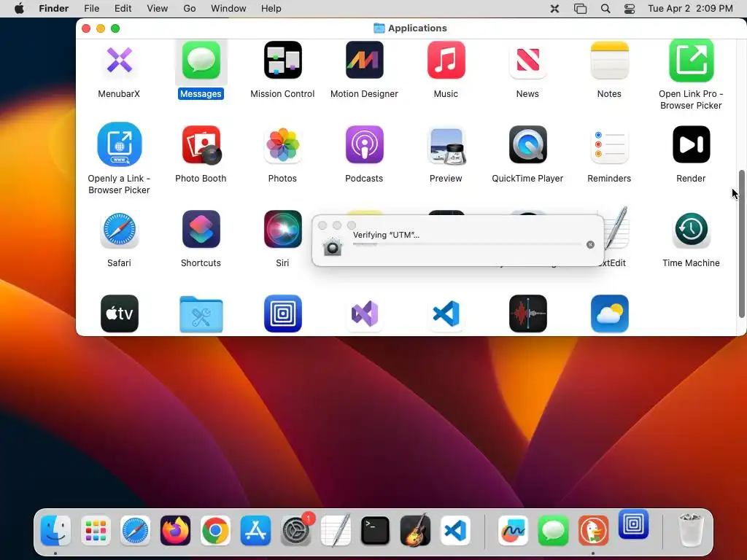Open DuckDuckGo browser from the Dock

(x=593, y=531)
